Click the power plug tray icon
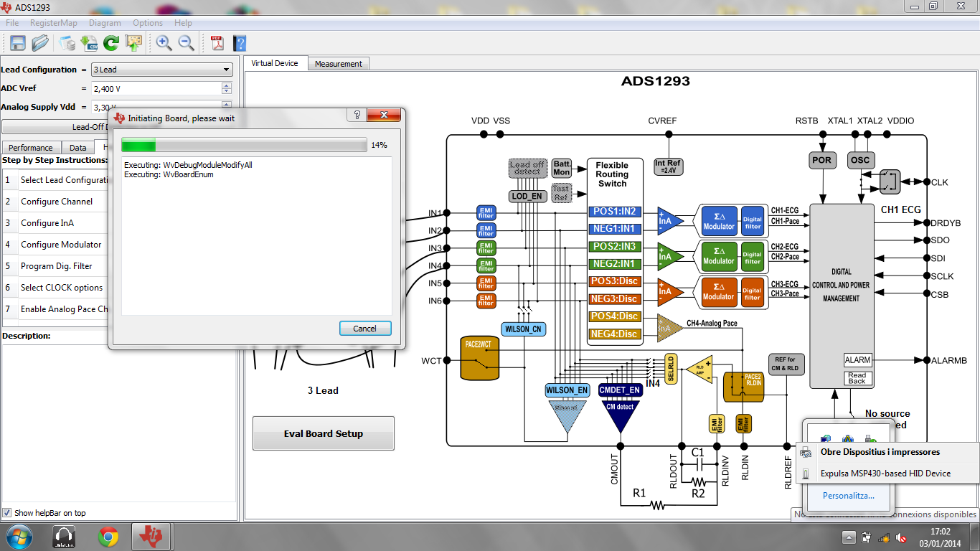980x551 pixels. tap(867, 537)
